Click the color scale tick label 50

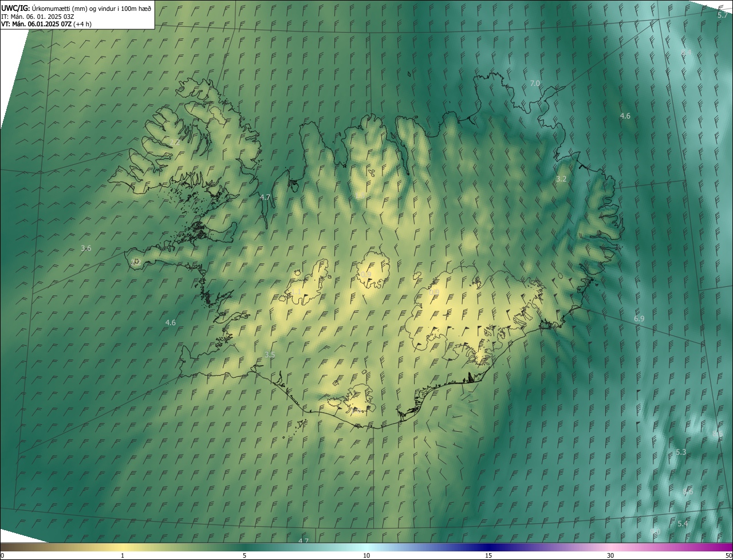pos(728,555)
